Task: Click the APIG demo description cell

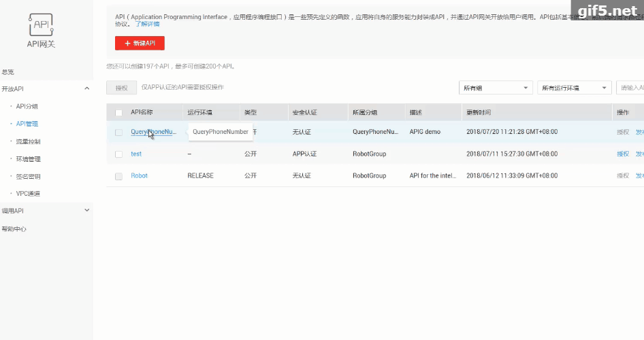Action: [x=425, y=132]
